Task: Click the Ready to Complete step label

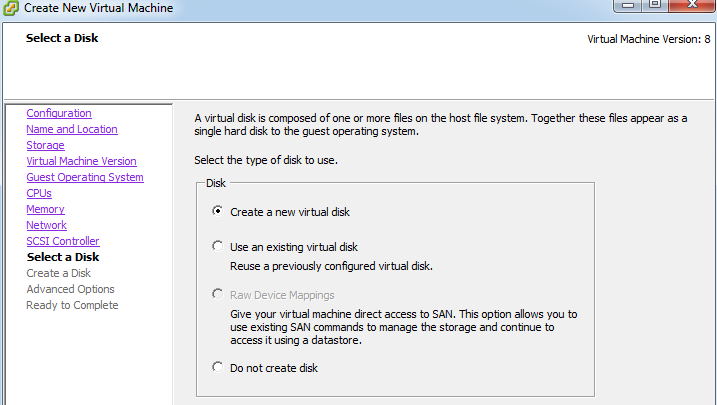Action: pyautogui.click(x=72, y=305)
